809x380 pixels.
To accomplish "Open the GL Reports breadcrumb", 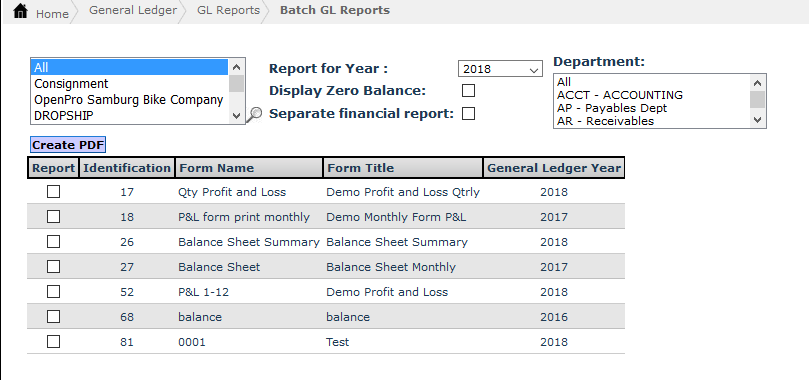I will pos(229,10).
